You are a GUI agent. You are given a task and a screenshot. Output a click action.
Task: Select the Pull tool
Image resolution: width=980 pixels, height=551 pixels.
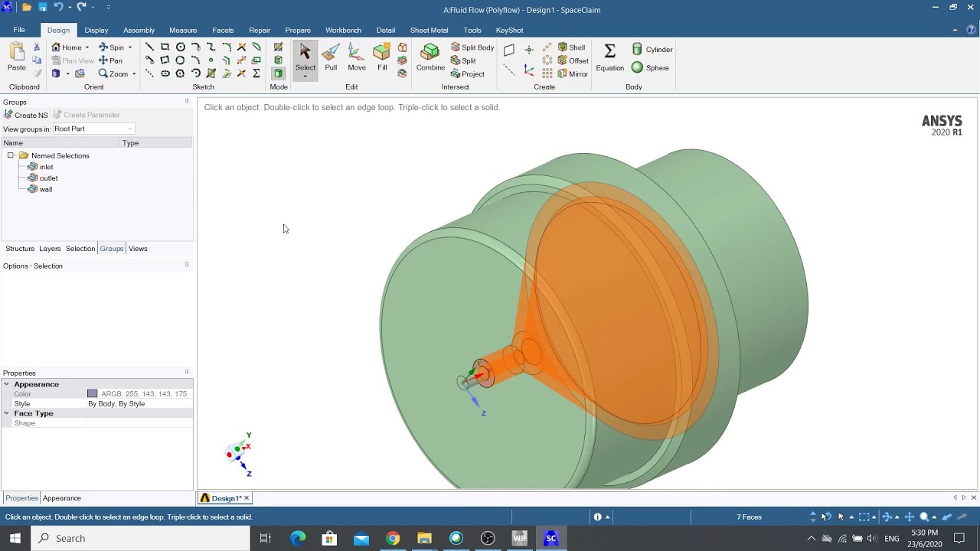(x=331, y=57)
